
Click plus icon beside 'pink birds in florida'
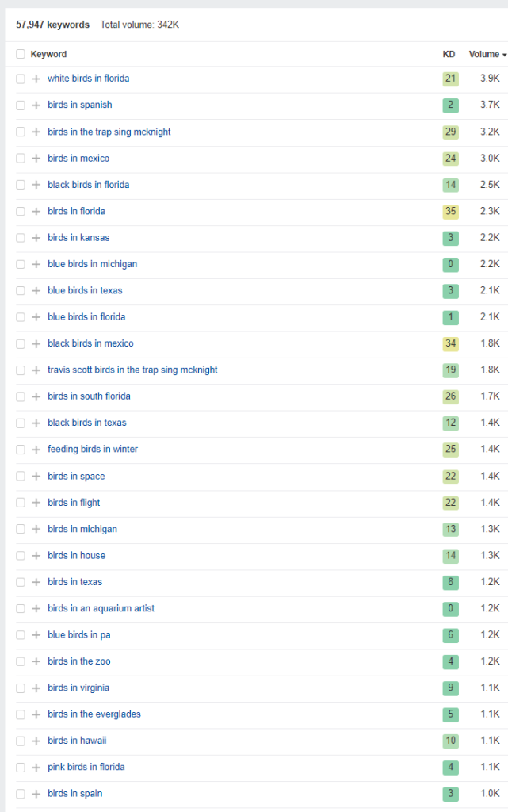pos(36,768)
